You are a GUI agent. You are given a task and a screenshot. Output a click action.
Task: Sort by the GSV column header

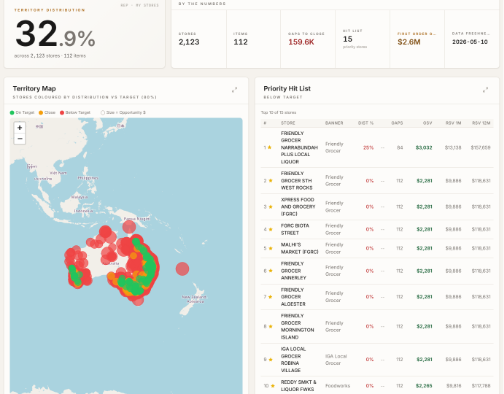click(x=428, y=123)
